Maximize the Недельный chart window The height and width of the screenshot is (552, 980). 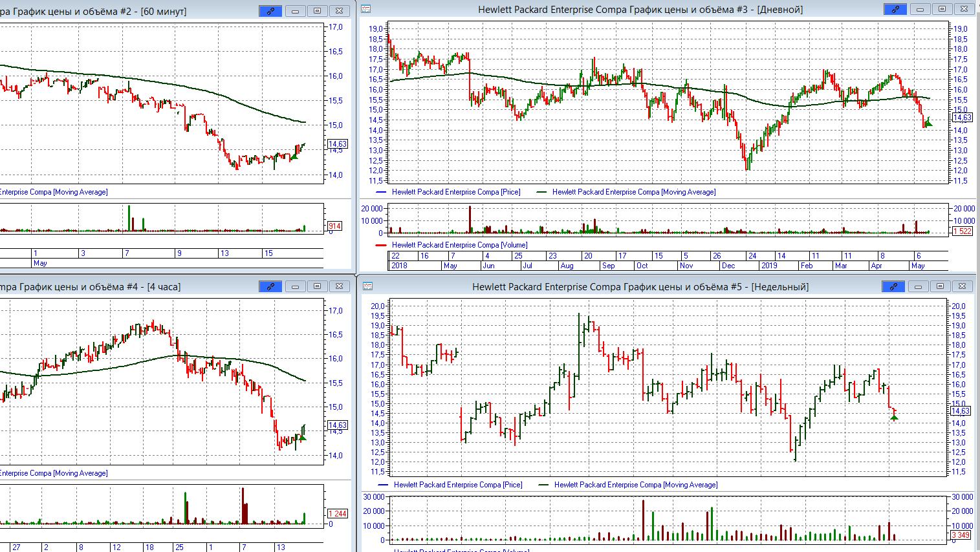coord(941,286)
